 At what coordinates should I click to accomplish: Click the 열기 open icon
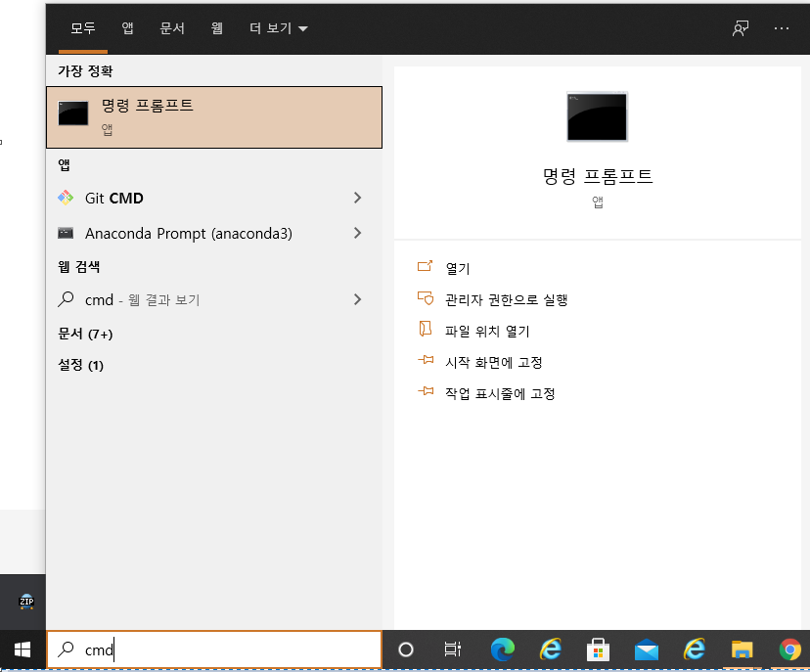pos(425,266)
